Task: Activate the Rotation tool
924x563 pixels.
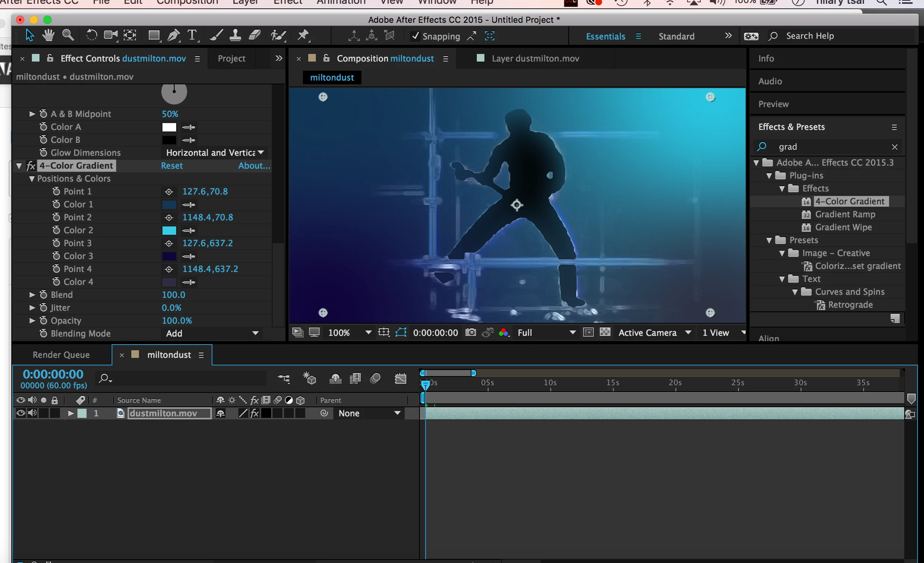Action: coord(91,36)
